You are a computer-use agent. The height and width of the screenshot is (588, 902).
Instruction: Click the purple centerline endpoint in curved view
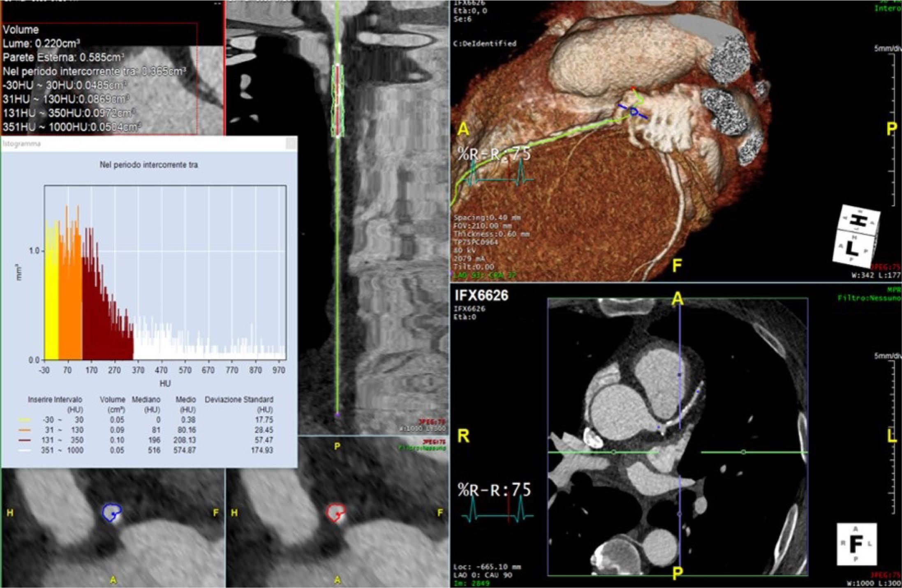pos(337,415)
